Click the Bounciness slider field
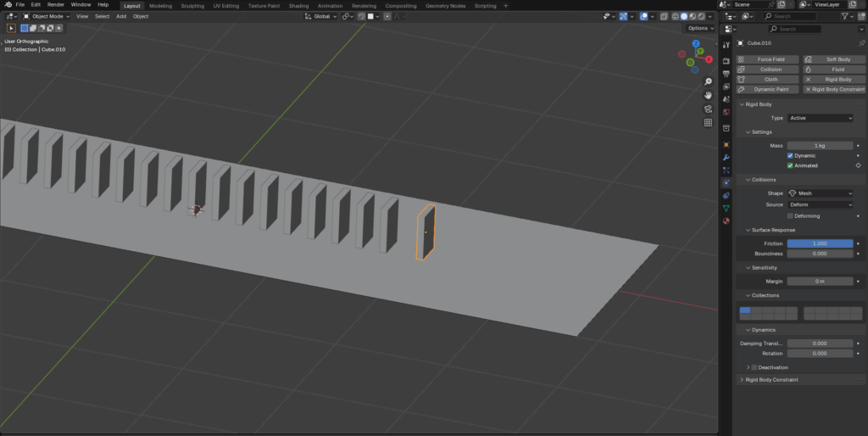The width and height of the screenshot is (868, 436). click(821, 254)
